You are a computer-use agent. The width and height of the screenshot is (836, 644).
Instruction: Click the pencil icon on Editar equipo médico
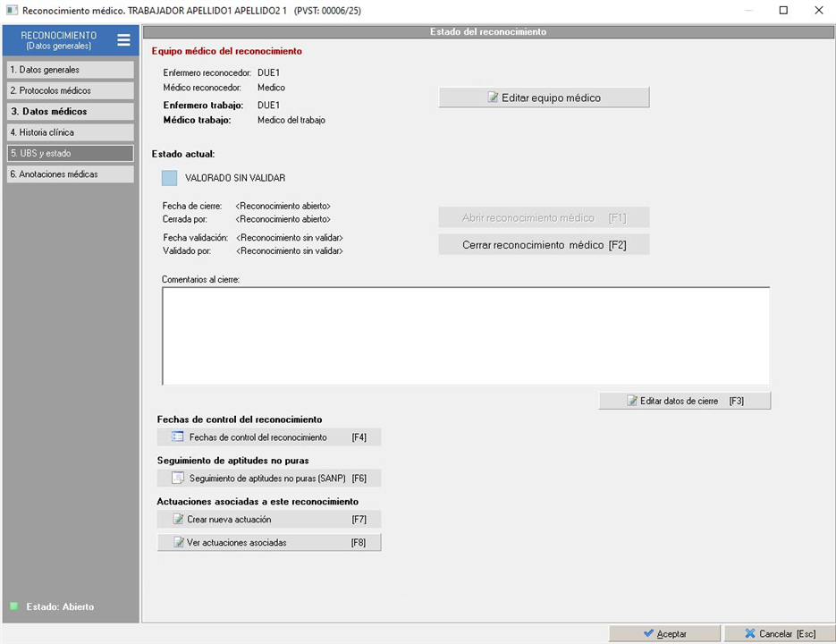493,97
